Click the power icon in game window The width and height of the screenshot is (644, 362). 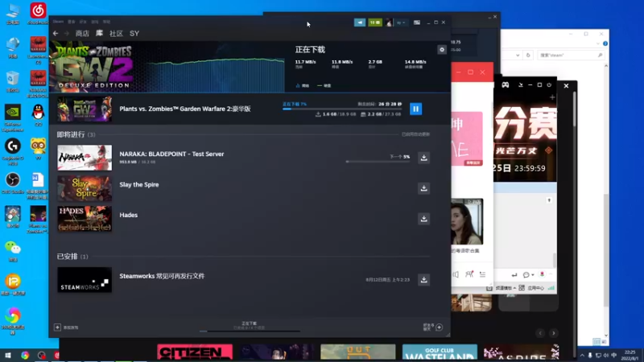pyautogui.click(x=549, y=85)
